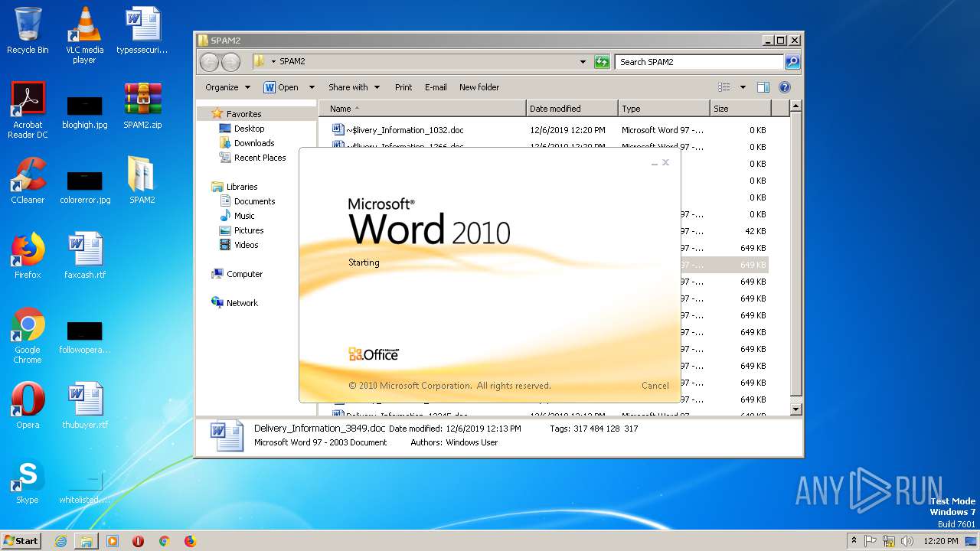Select Desktop in navigation pane
This screenshot has height=551, width=980.
pyautogui.click(x=249, y=129)
